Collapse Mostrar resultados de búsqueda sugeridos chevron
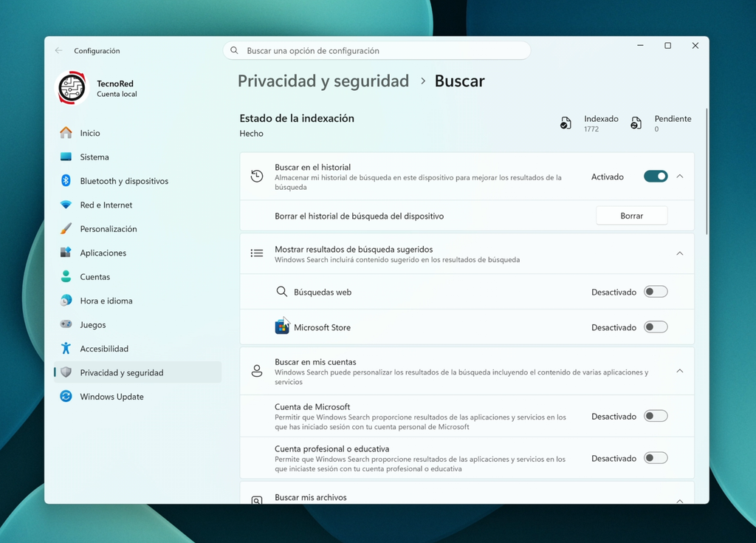 680,253
